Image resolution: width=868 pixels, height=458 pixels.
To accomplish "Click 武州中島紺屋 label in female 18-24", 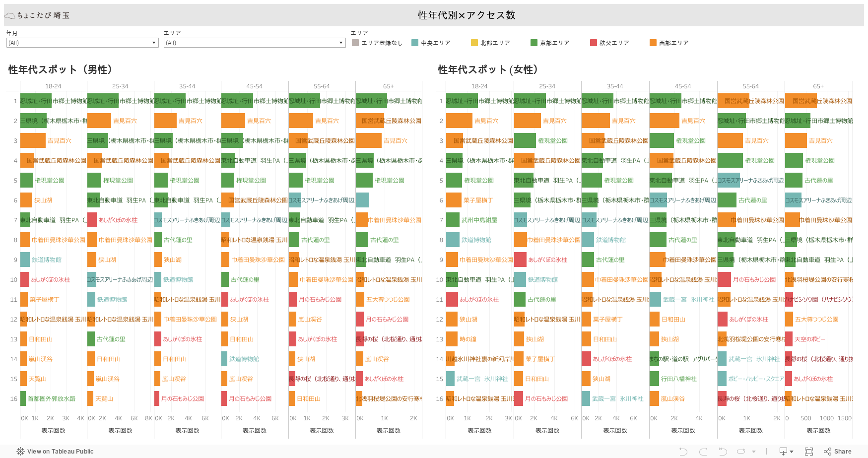I will pos(479,220).
